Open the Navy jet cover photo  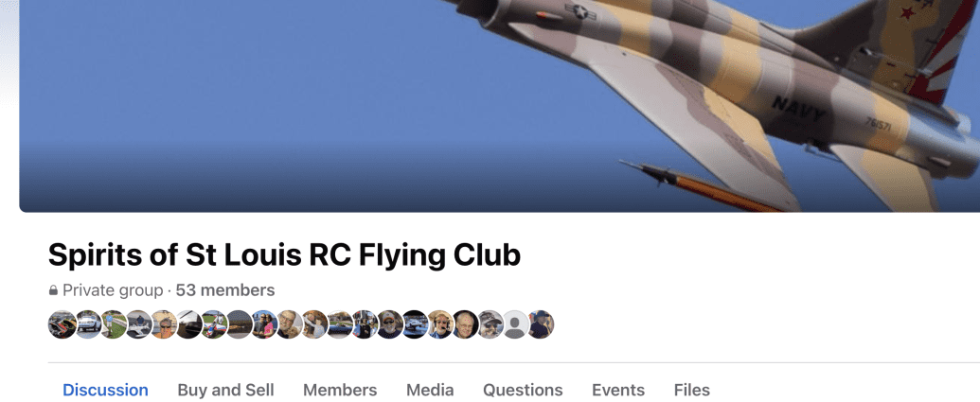coord(500,106)
